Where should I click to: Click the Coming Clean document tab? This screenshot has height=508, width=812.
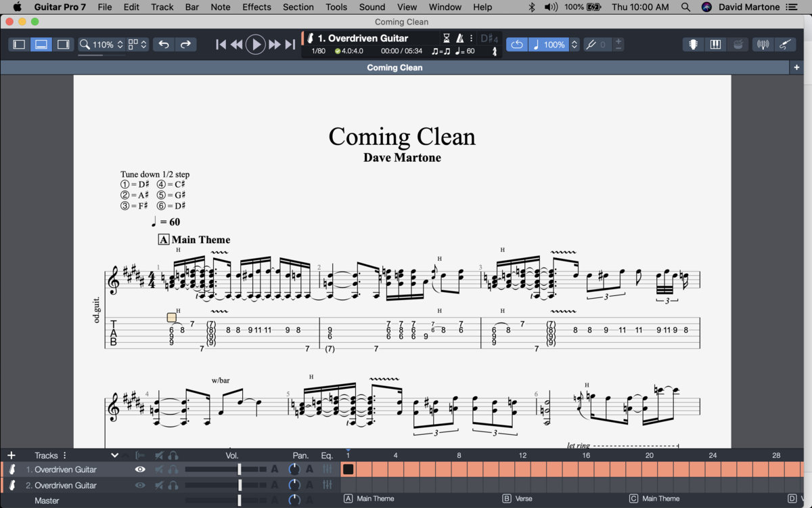tap(394, 68)
